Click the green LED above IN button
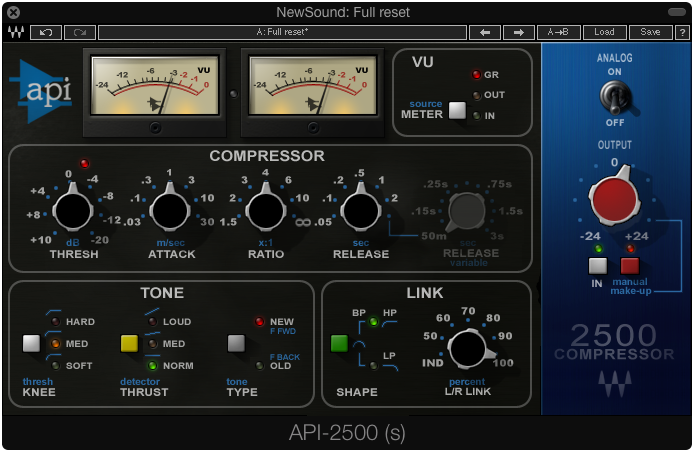Image resolution: width=694 pixels, height=452 pixels. click(x=598, y=248)
